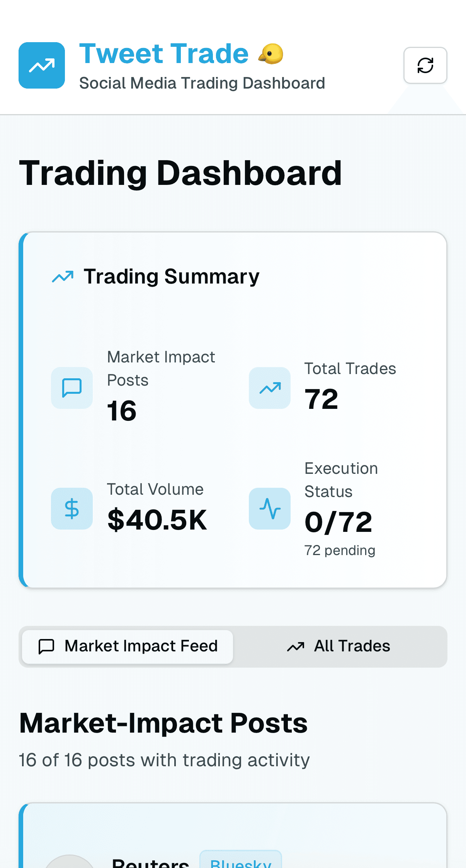Click the duck emoji next to Tweet Trade
The width and height of the screenshot is (466, 868).
click(270, 54)
